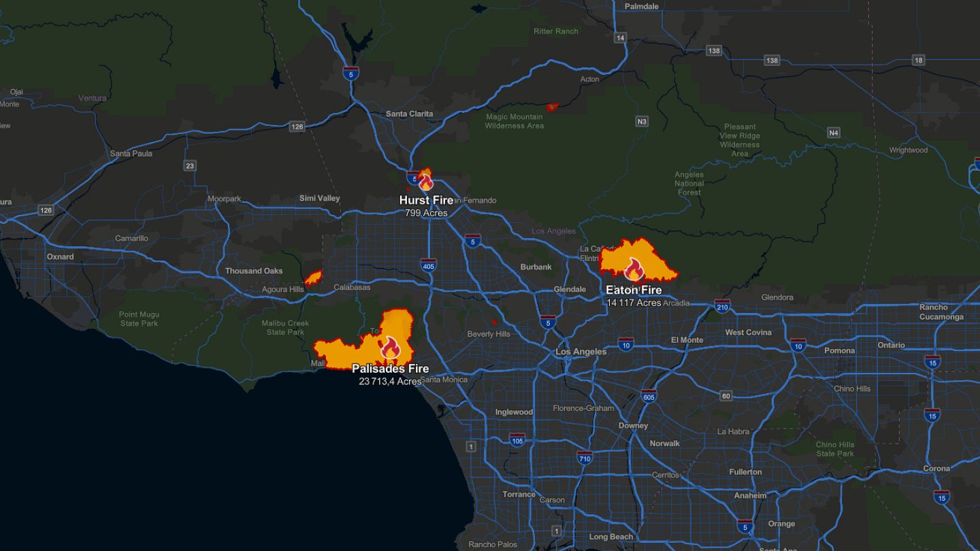The image size is (980, 551).
Task: Click the Angeles National Forest label
Action: (689, 183)
